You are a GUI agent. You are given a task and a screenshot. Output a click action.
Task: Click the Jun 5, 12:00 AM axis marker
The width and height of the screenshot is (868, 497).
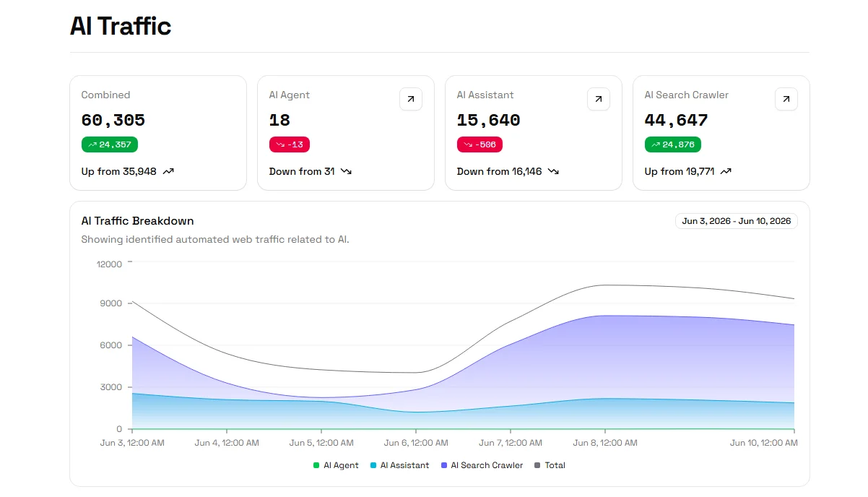[x=321, y=443]
